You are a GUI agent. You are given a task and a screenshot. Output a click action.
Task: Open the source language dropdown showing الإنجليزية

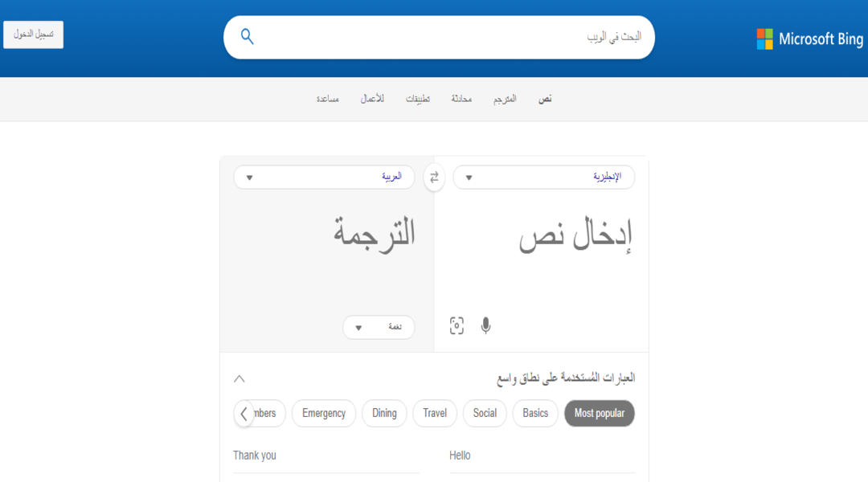coord(543,177)
